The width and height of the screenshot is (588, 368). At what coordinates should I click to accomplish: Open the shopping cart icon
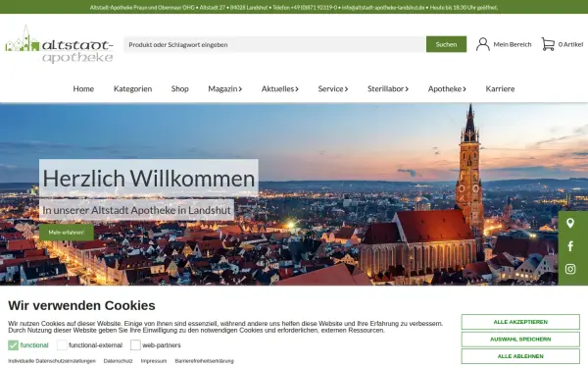pyautogui.click(x=548, y=44)
